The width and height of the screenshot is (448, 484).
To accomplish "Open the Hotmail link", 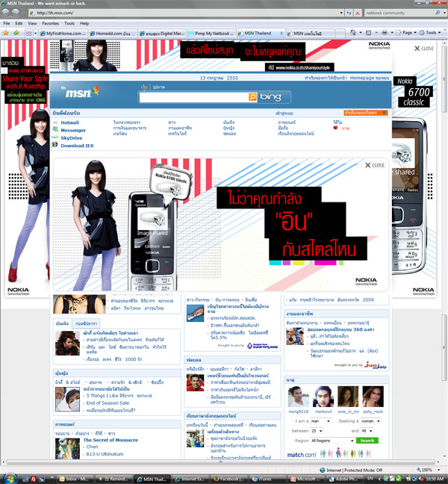I will 69,122.
